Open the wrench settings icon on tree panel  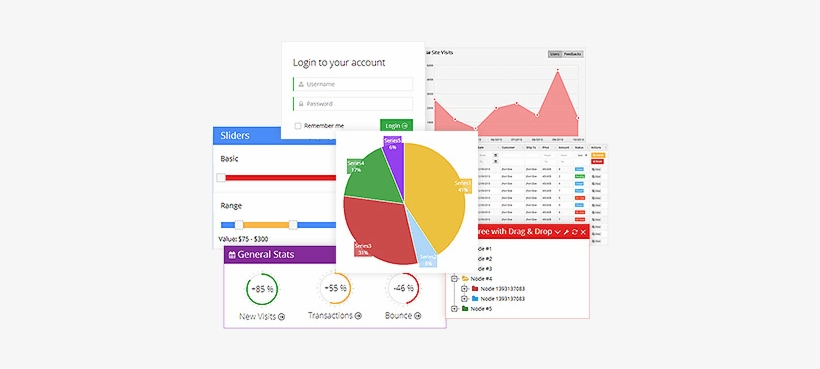click(567, 232)
